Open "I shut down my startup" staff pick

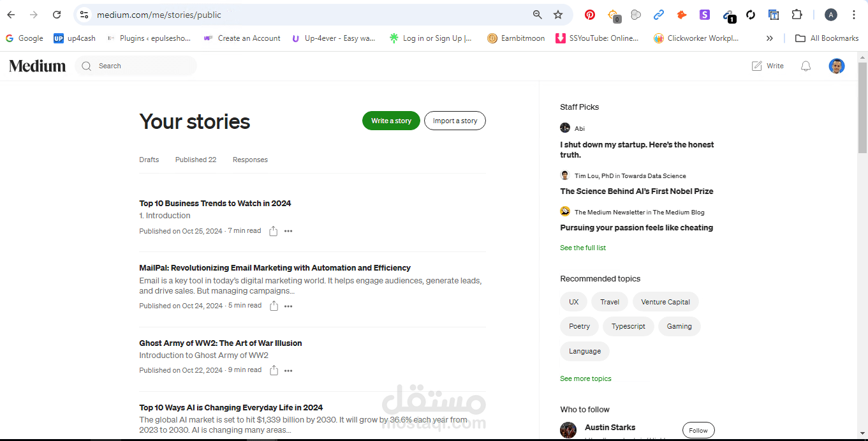(x=637, y=149)
